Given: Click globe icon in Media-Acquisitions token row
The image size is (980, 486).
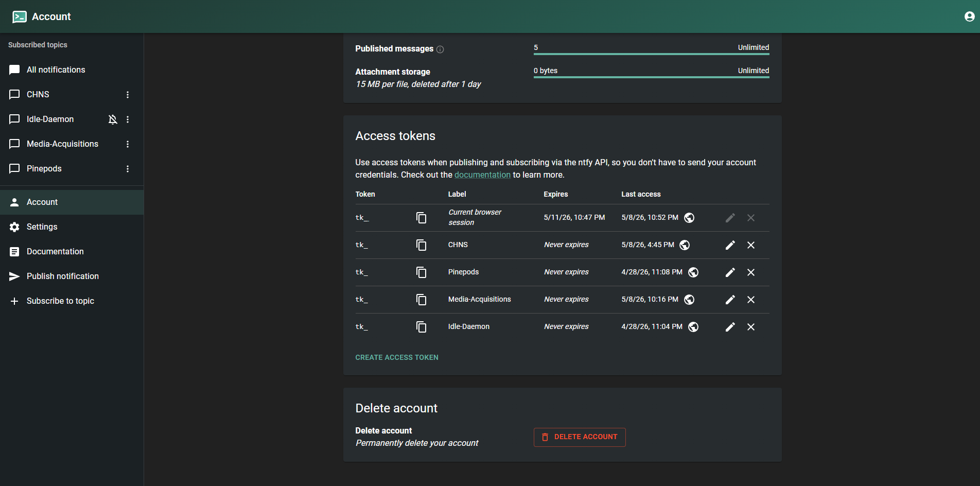Looking at the screenshot, I should pos(689,300).
